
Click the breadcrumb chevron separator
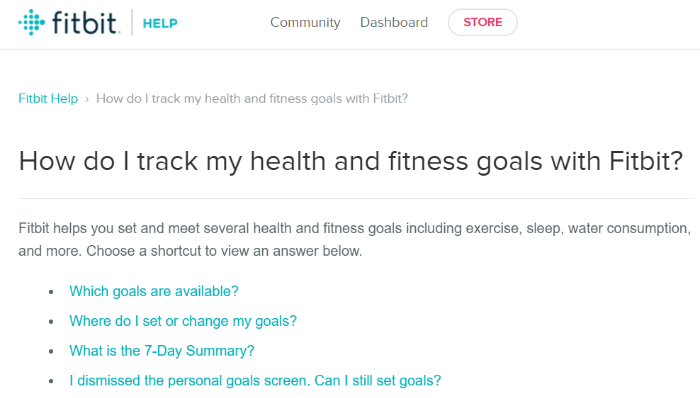click(x=87, y=99)
